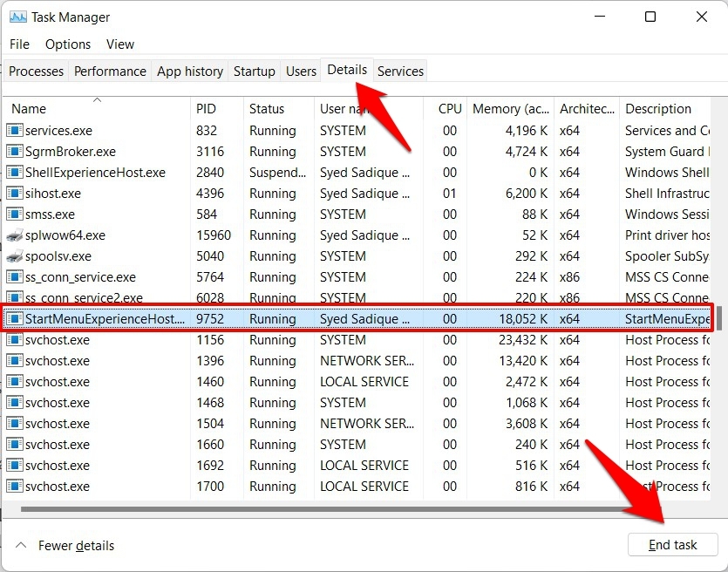Viewport: 728px width, 572px height.
Task: Sort by the Description column header
Action: pos(665,109)
